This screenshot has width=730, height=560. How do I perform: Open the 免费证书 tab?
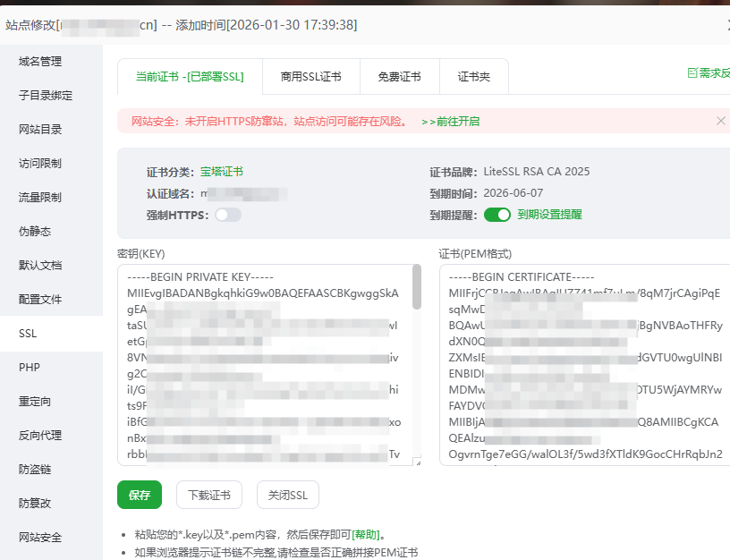coord(399,76)
